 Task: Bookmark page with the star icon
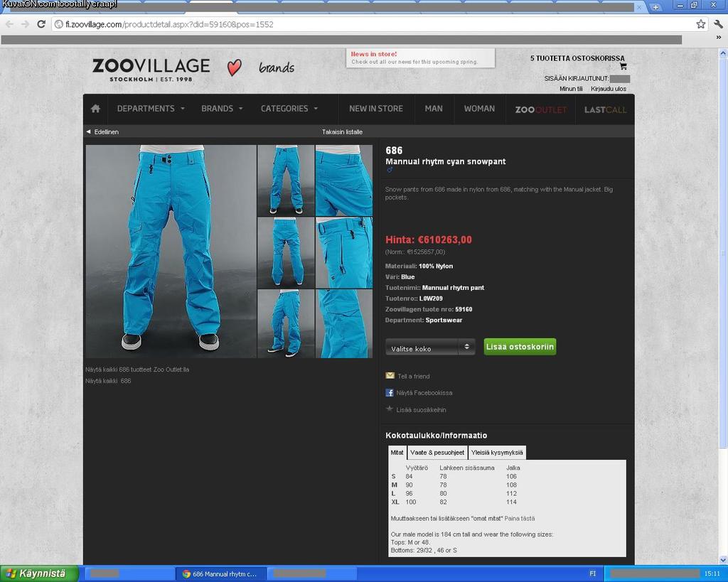pyautogui.click(x=701, y=24)
